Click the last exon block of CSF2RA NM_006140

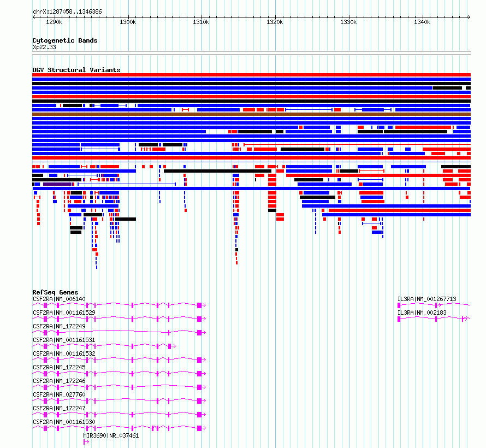coord(199,305)
